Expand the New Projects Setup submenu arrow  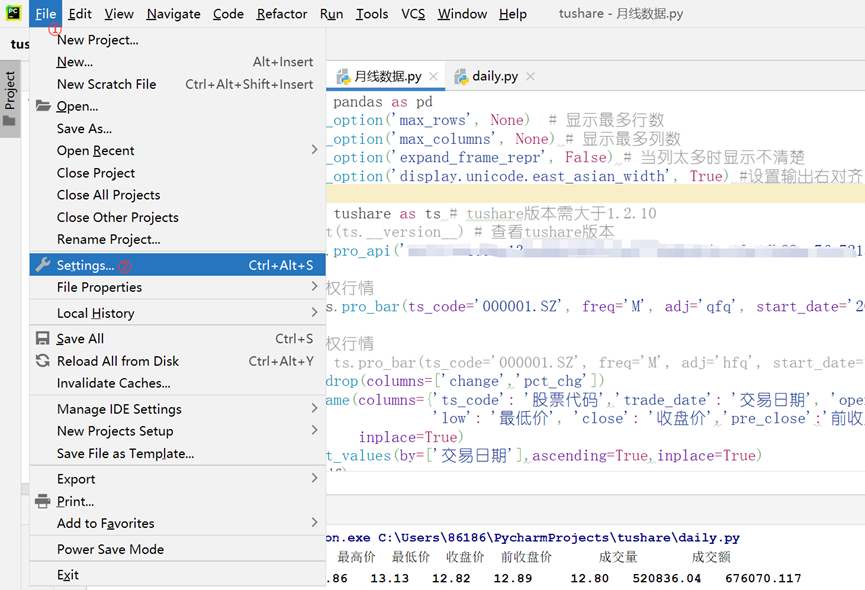314,430
